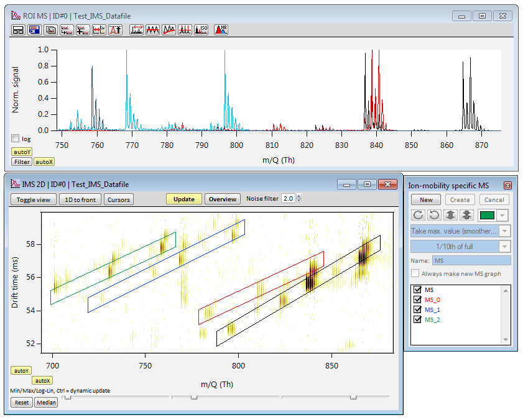Click the ISO isotope pattern toolbar icon
Screen dimensions: 523x420
point(201,30)
